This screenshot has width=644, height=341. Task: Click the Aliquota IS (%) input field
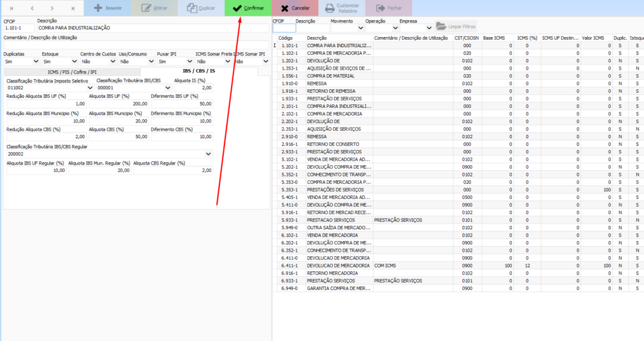coord(193,88)
